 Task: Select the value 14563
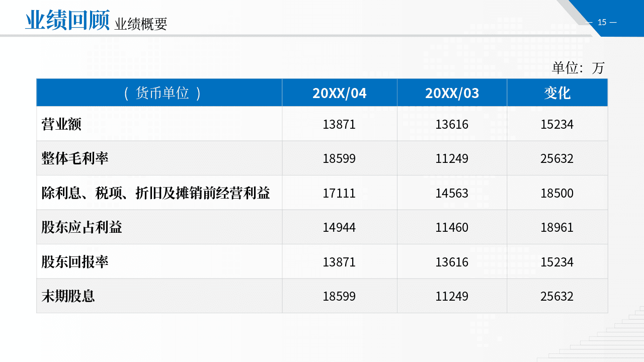(452, 193)
